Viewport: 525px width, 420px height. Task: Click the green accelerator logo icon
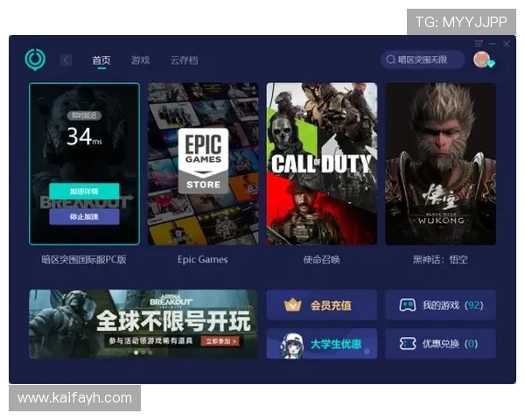[35, 59]
